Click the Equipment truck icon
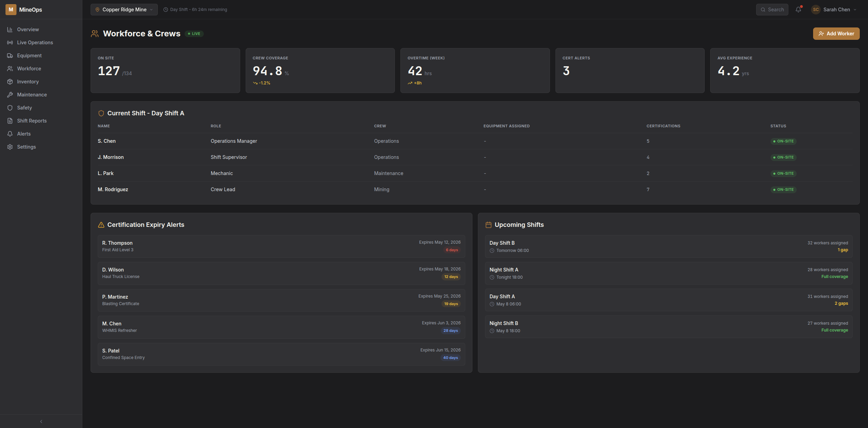The height and width of the screenshot is (428, 868). click(x=10, y=56)
